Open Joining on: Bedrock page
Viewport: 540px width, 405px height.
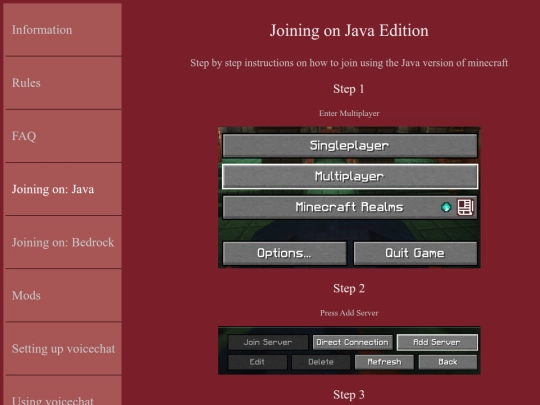62,242
